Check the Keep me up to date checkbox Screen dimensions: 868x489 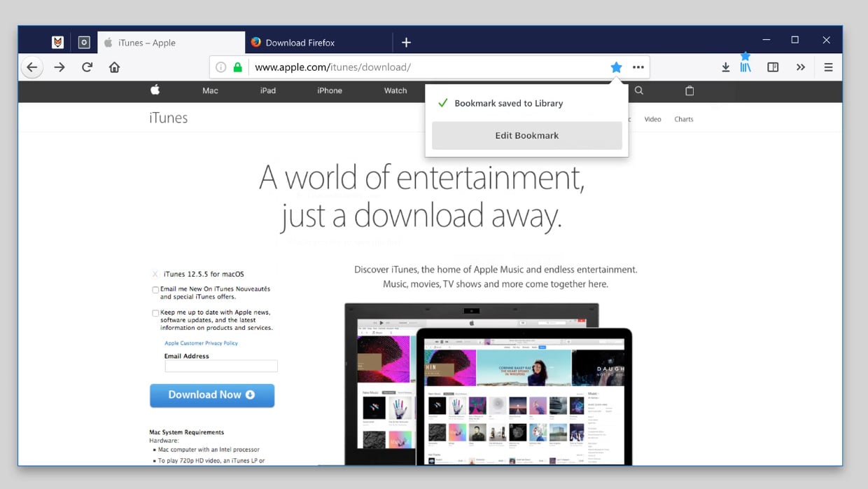click(155, 313)
